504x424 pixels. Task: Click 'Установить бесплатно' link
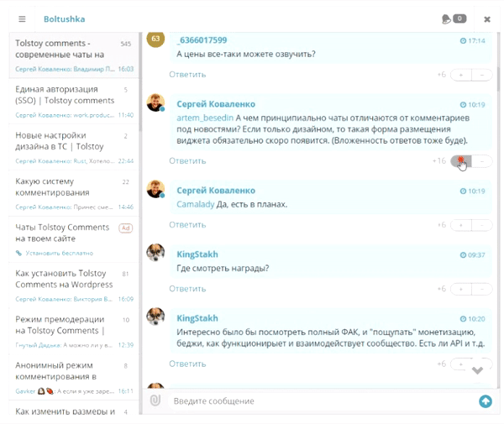point(59,253)
